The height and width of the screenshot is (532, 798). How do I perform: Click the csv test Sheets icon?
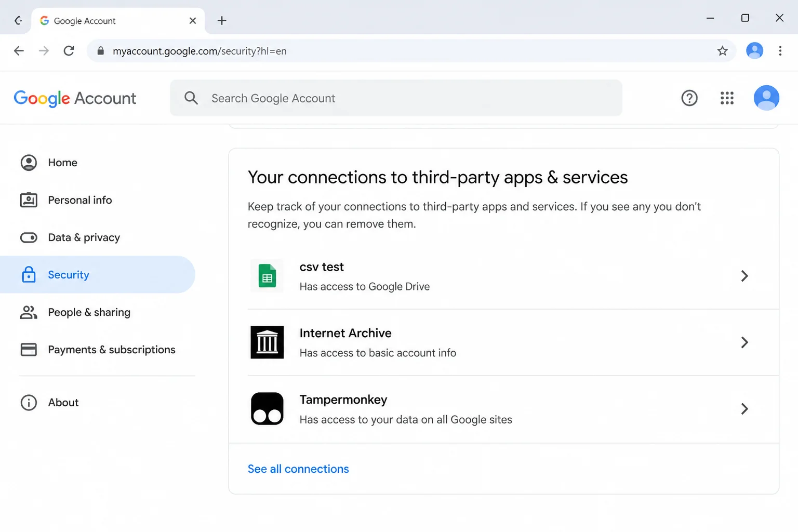click(267, 276)
